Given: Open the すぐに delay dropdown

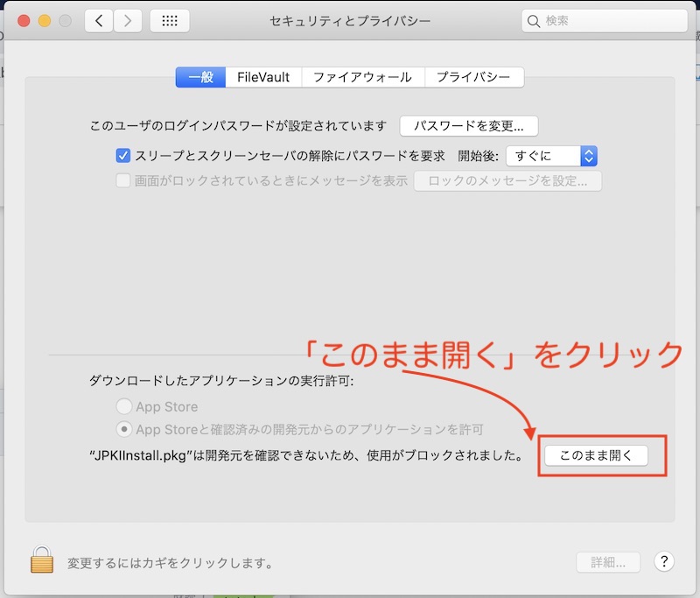Looking at the screenshot, I should (551, 157).
